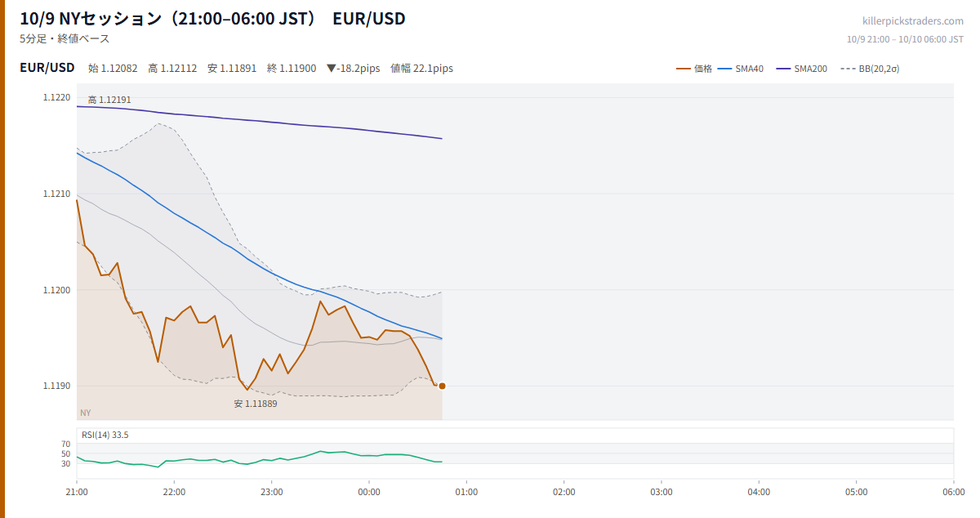This screenshot has width=980, height=518.
Task: Click the 高 1.12112 high value in the stats row
Action: (172, 69)
